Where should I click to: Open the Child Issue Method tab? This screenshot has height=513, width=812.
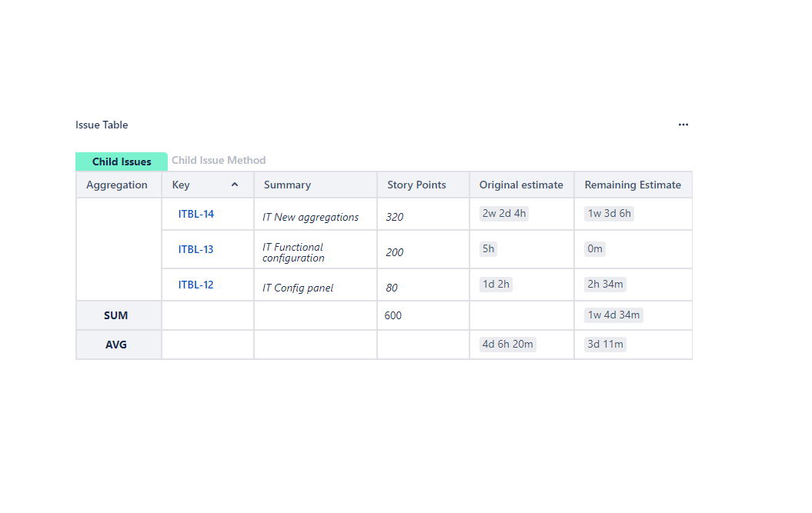pos(219,161)
